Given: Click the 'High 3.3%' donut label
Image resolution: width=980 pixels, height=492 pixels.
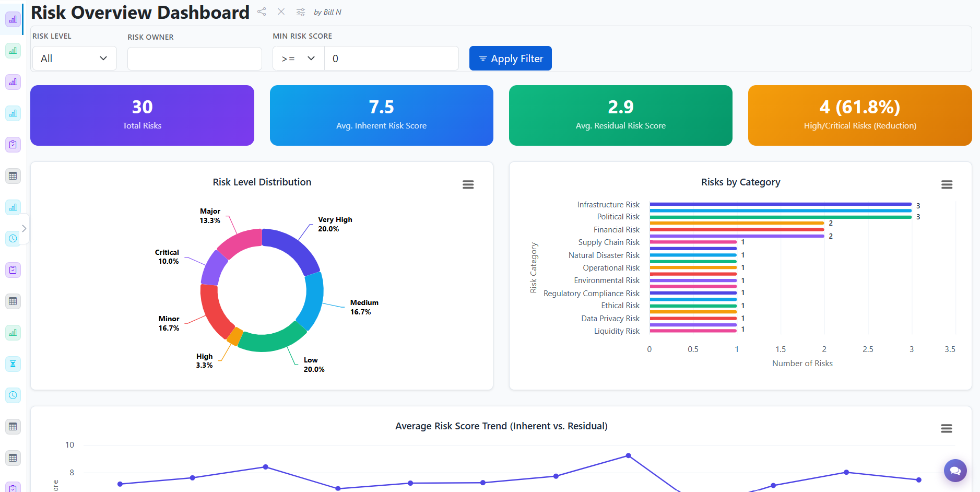Looking at the screenshot, I should coord(204,360).
